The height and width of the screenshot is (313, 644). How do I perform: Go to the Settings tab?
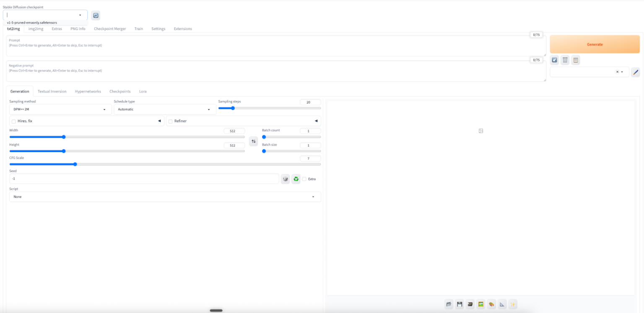[x=158, y=29]
